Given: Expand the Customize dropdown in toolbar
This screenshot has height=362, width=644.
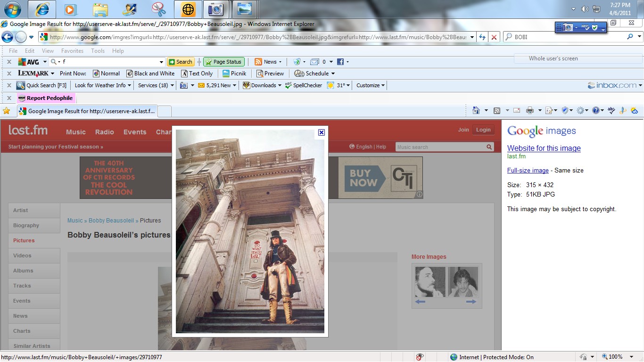Looking at the screenshot, I should [x=371, y=85].
